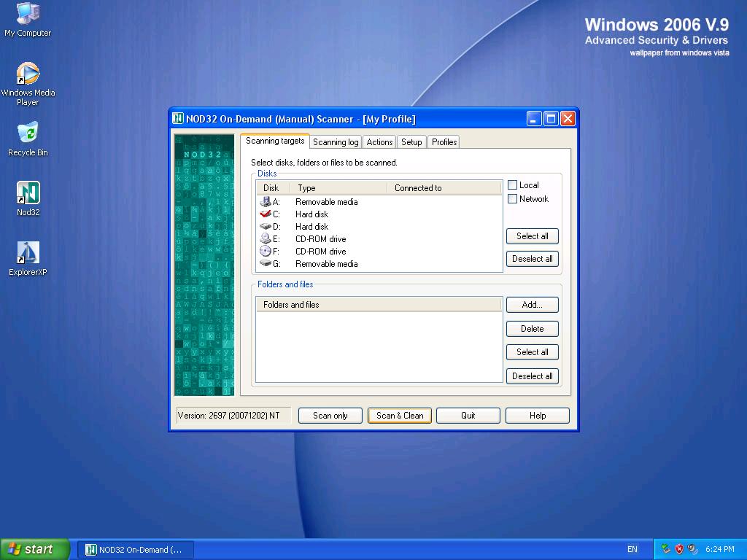Minimize the NOD32 scanner window
Screen dimensions: 747x560
click(x=534, y=119)
